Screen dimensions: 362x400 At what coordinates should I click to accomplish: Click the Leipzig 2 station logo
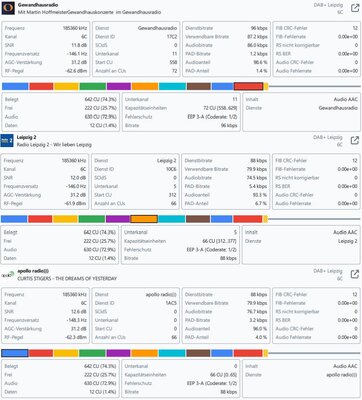click(x=7, y=141)
